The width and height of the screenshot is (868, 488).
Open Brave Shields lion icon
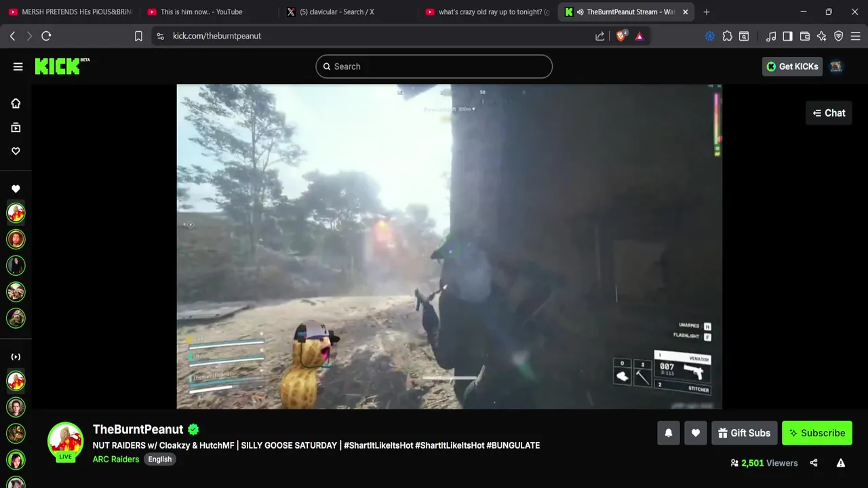point(621,36)
